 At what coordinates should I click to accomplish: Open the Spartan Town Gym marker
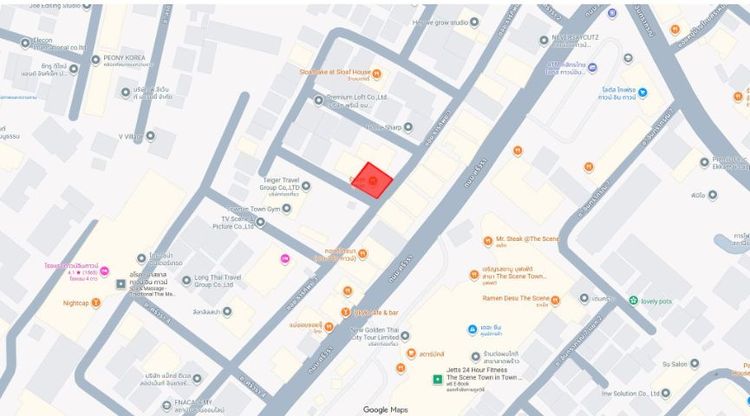click(287, 208)
